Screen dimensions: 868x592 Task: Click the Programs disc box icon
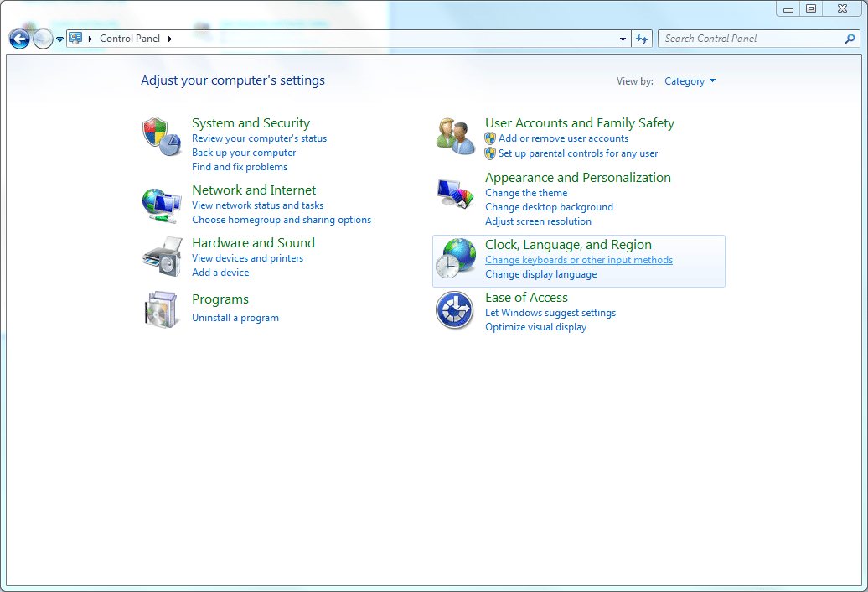pos(161,309)
